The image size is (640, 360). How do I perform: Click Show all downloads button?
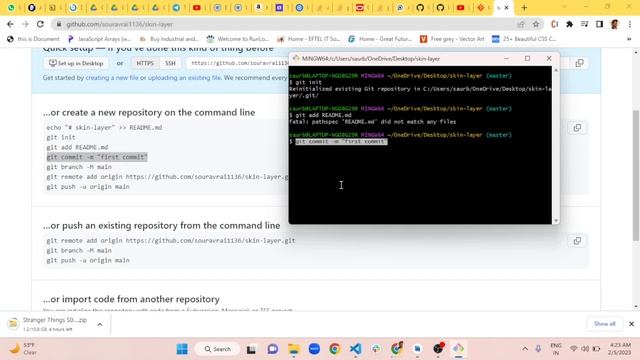pos(604,324)
